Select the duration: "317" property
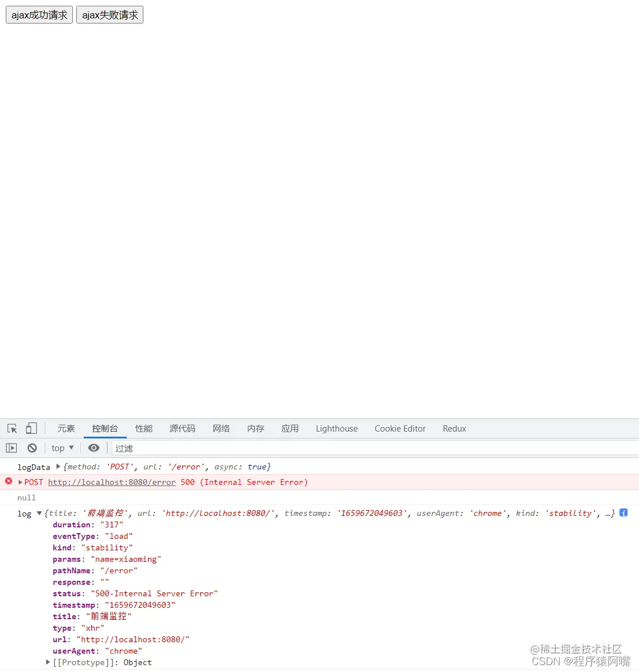This screenshot has width=639, height=672. [x=88, y=525]
